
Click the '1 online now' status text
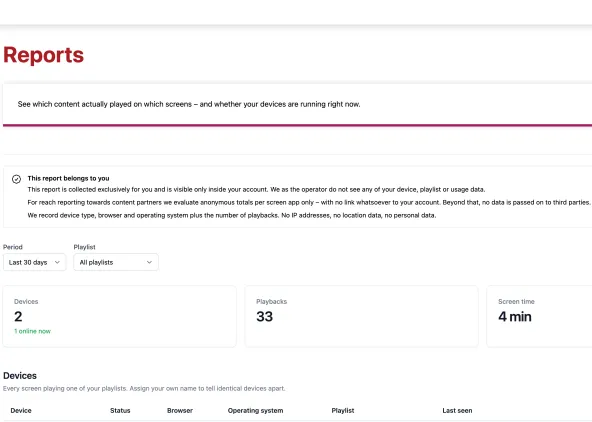pyautogui.click(x=32, y=331)
